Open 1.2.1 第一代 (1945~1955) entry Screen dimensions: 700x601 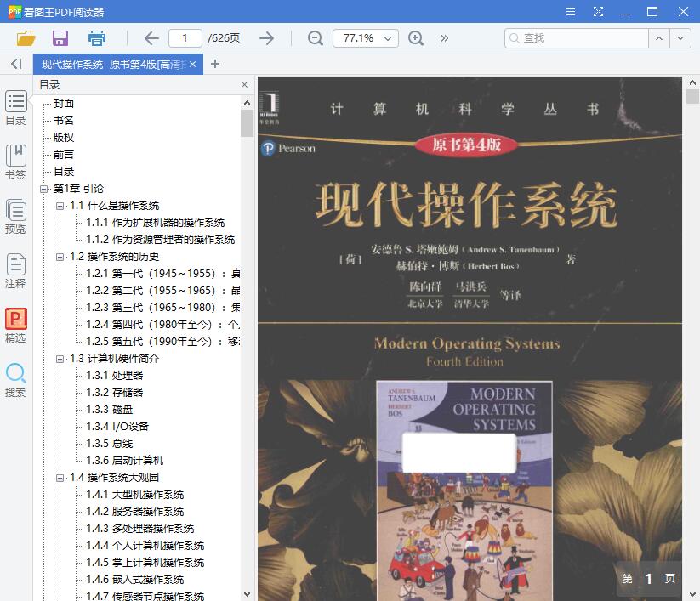pyautogui.click(x=163, y=274)
